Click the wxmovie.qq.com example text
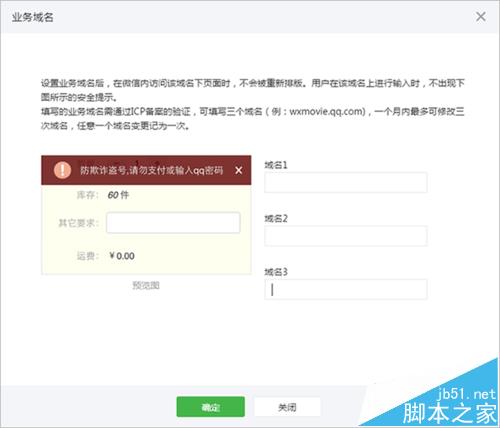The image size is (500, 428). [x=327, y=111]
